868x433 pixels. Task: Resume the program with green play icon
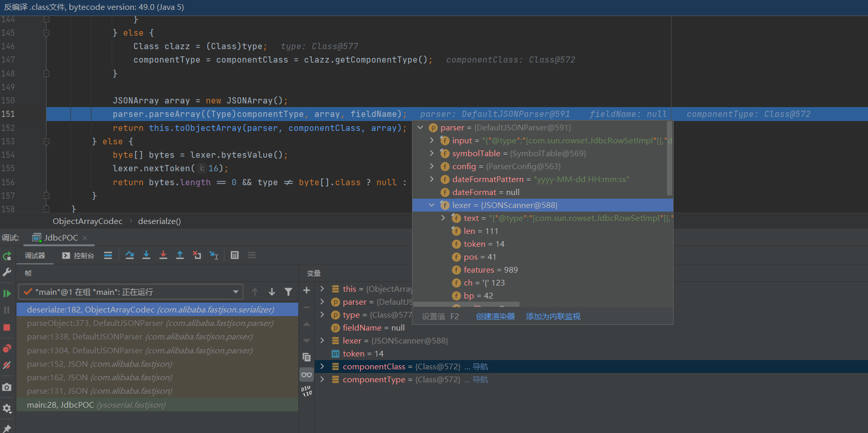point(7,293)
